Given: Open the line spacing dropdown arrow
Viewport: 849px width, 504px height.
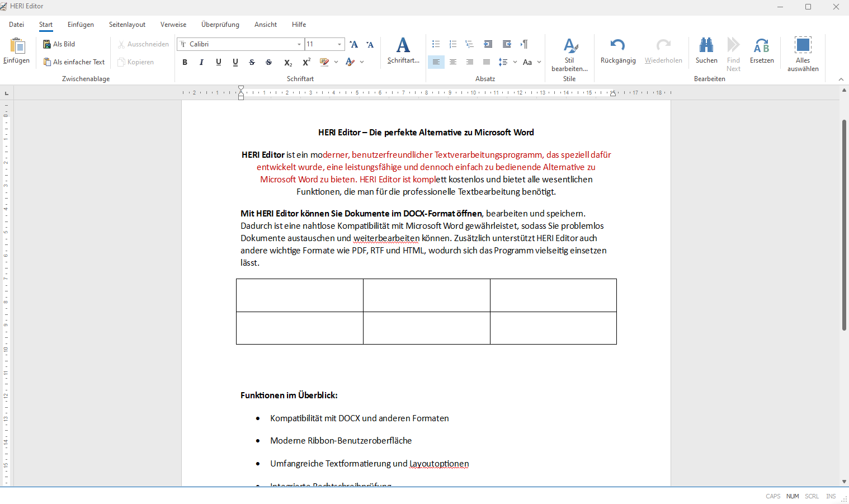Looking at the screenshot, I should tap(515, 62).
